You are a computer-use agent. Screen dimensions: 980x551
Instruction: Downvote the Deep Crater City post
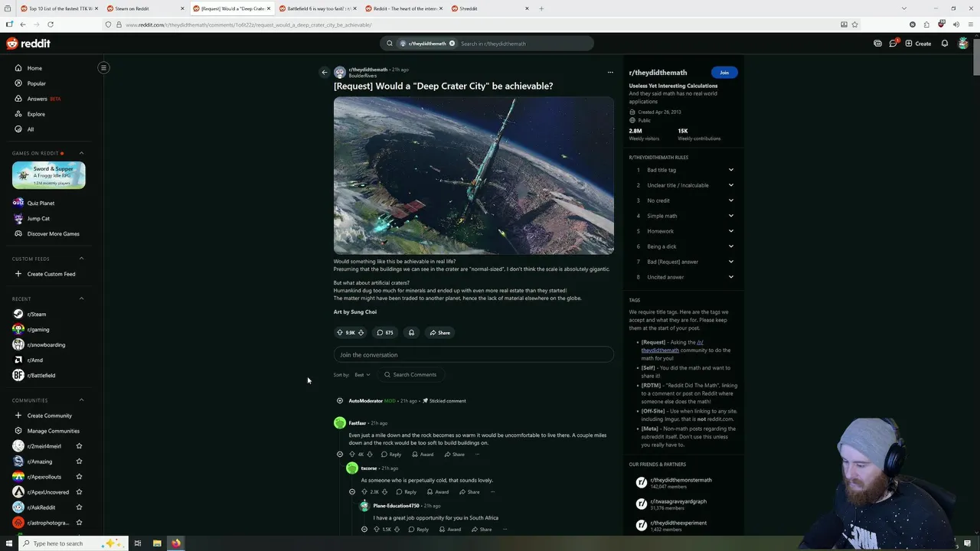(361, 333)
